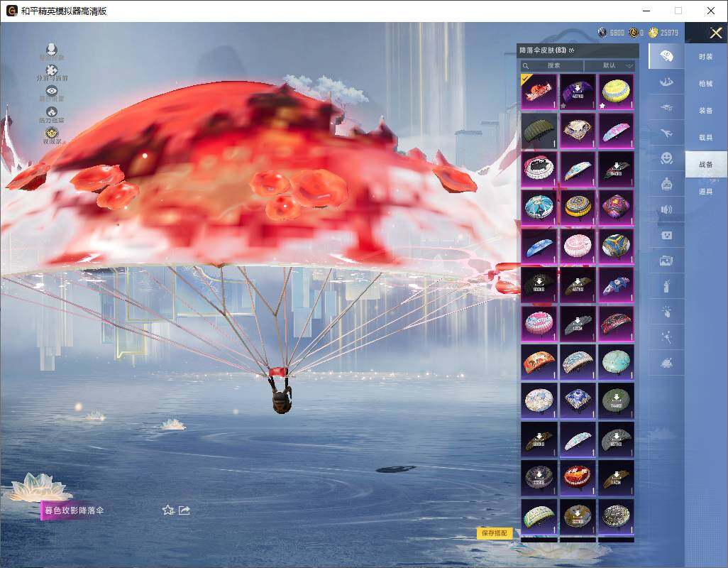Select the equipped red parachute skin thumbnail
This screenshot has width=728, height=568.
pyautogui.click(x=539, y=92)
